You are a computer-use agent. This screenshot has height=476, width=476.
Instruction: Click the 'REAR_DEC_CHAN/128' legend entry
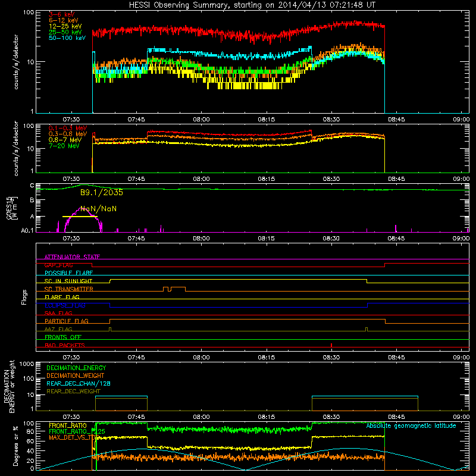coord(79,383)
